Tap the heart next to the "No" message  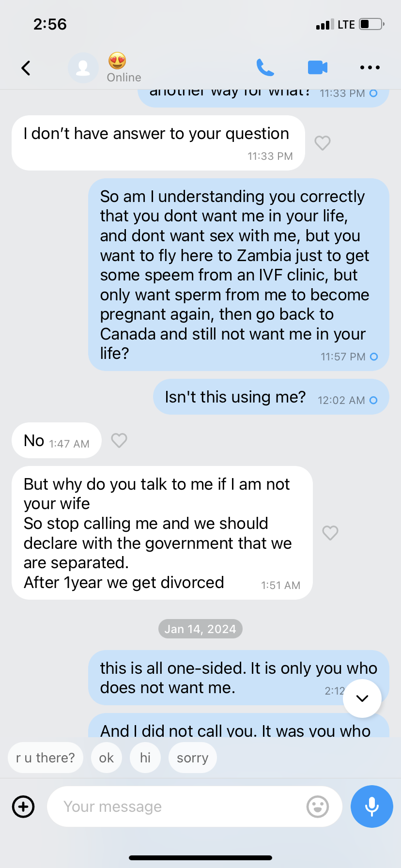point(119,440)
